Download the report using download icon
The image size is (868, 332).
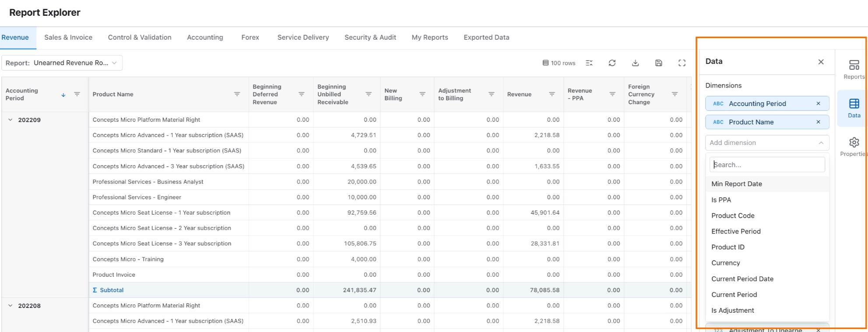(x=636, y=63)
